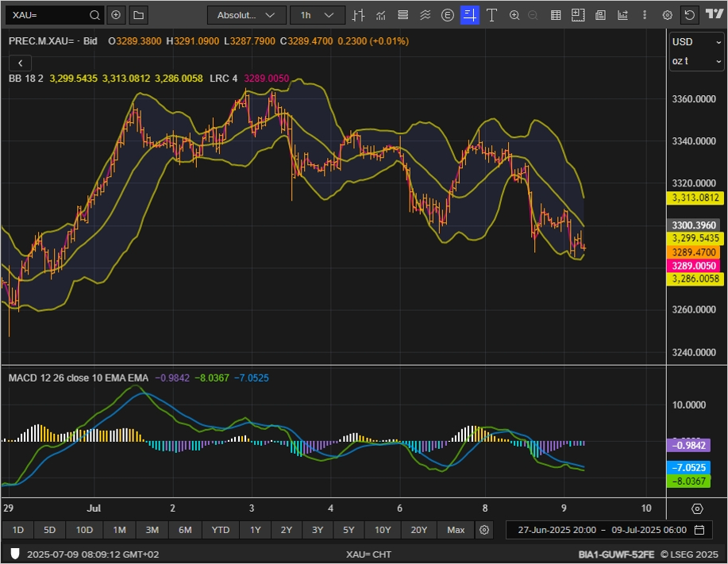Viewport: 728px width, 564px height.
Task: Click the LRC 4 indicator label
Action: [223, 79]
